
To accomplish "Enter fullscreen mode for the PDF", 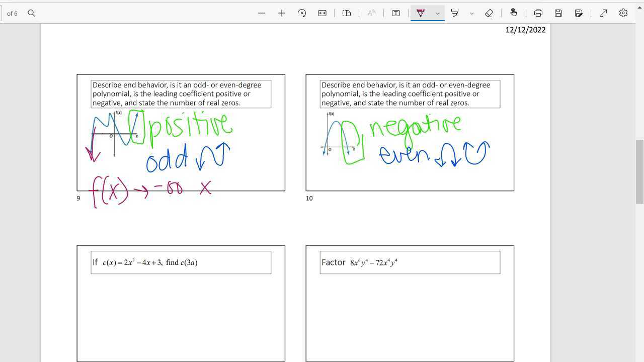I will pos(603,13).
